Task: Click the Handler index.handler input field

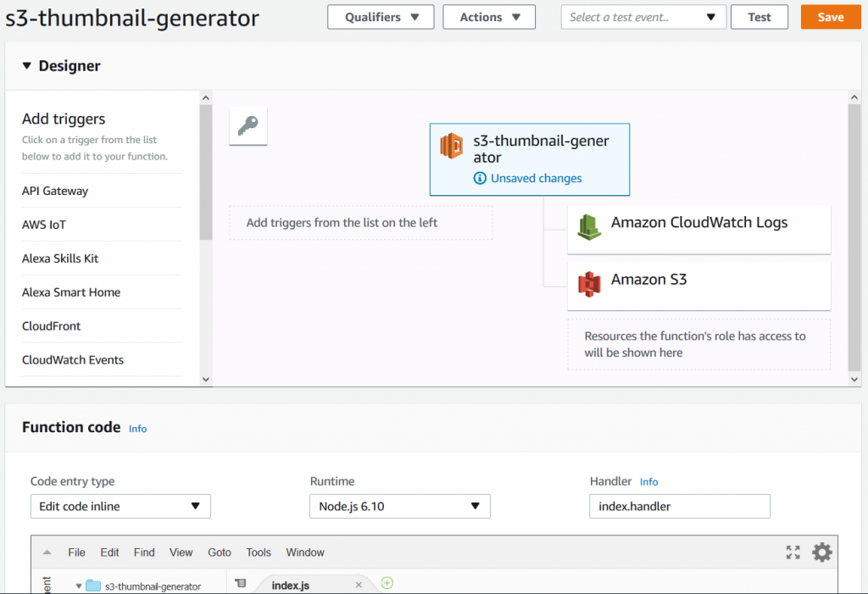Action: (680, 506)
